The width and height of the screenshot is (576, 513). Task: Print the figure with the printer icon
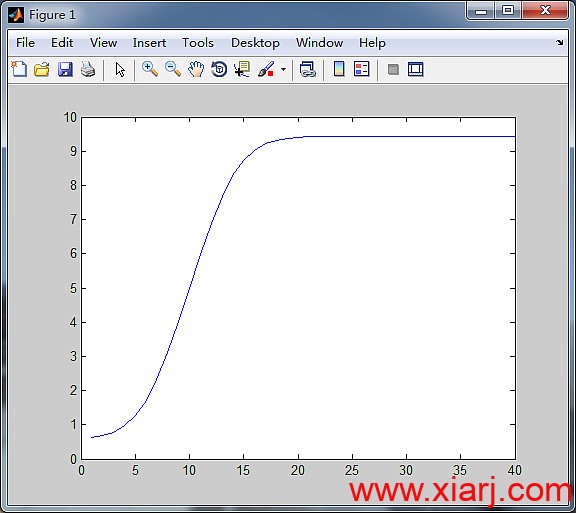tap(88, 69)
